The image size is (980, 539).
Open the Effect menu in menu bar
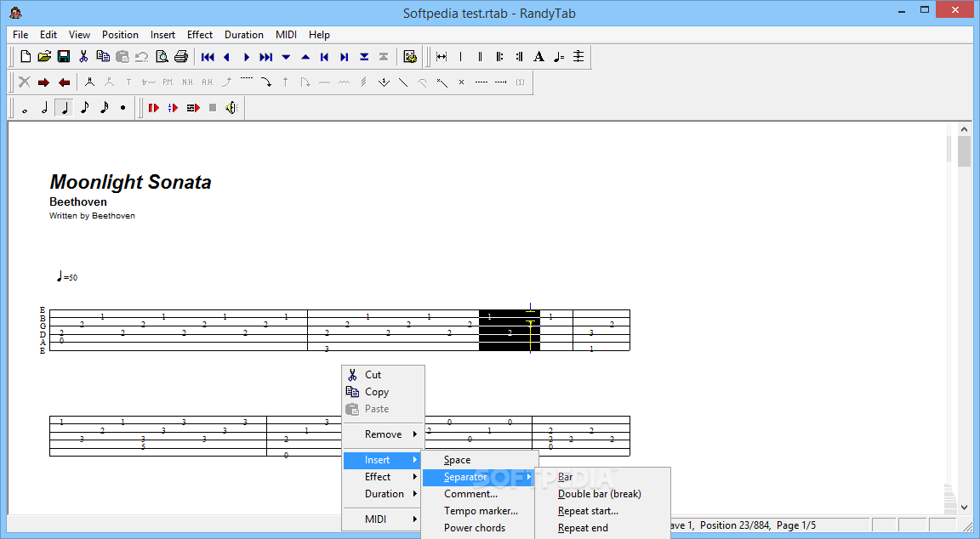coord(200,35)
